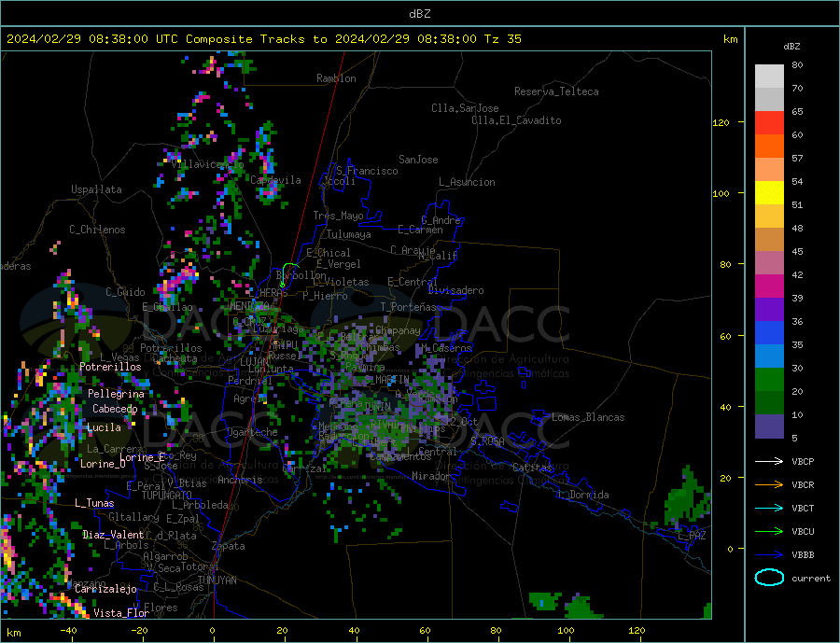
Task: Click the 'S_Francisco' map label
Action: pyautogui.click(x=367, y=171)
